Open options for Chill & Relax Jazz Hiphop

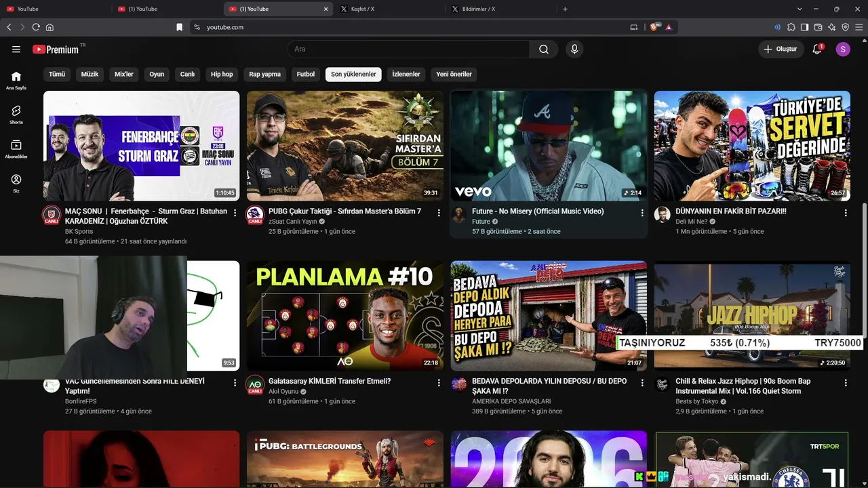coord(846,383)
